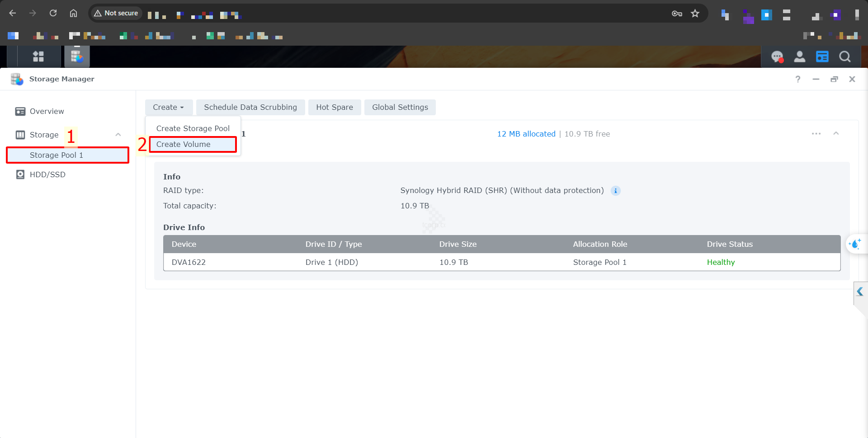Open the DSM widgets panel icon

click(x=822, y=57)
